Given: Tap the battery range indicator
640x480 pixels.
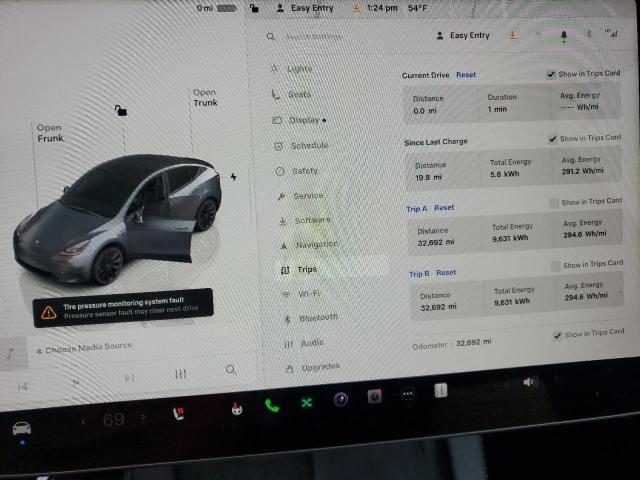Looking at the screenshot, I should pos(216,8).
